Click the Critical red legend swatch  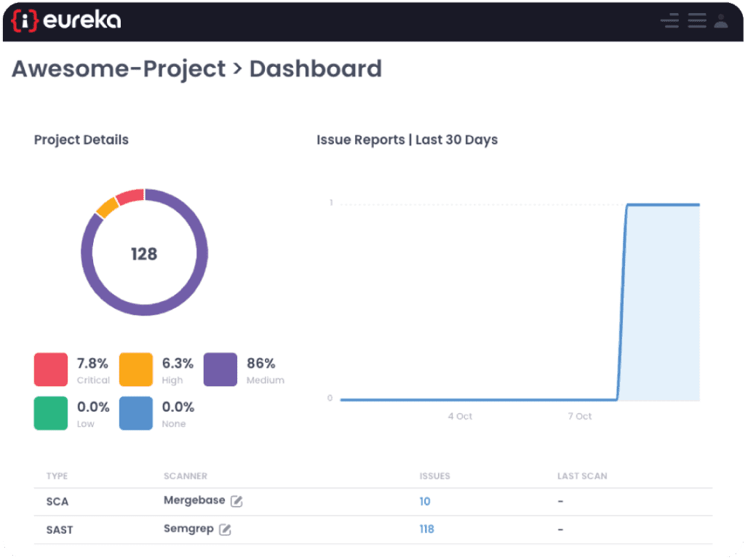click(x=51, y=369)
